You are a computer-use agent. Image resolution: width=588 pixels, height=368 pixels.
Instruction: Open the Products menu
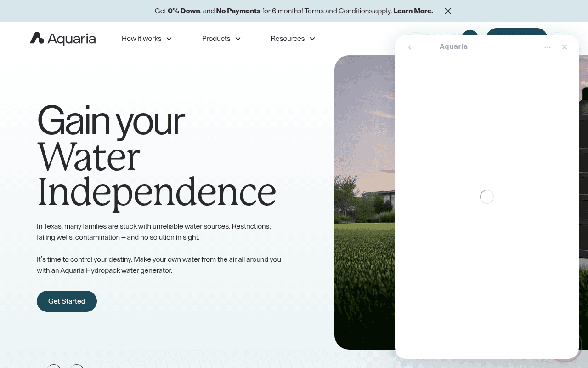[x=216, y=39]
